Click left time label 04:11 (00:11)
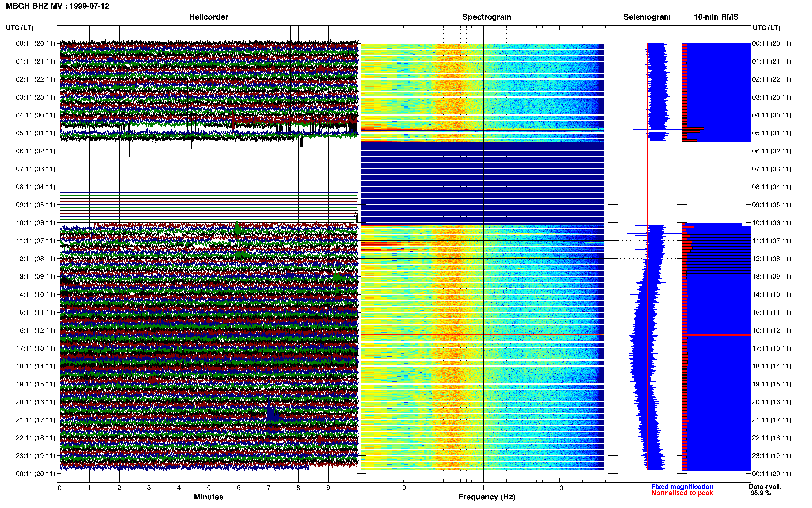This screenshot has width=812, height=508. (x=36, y=115)
